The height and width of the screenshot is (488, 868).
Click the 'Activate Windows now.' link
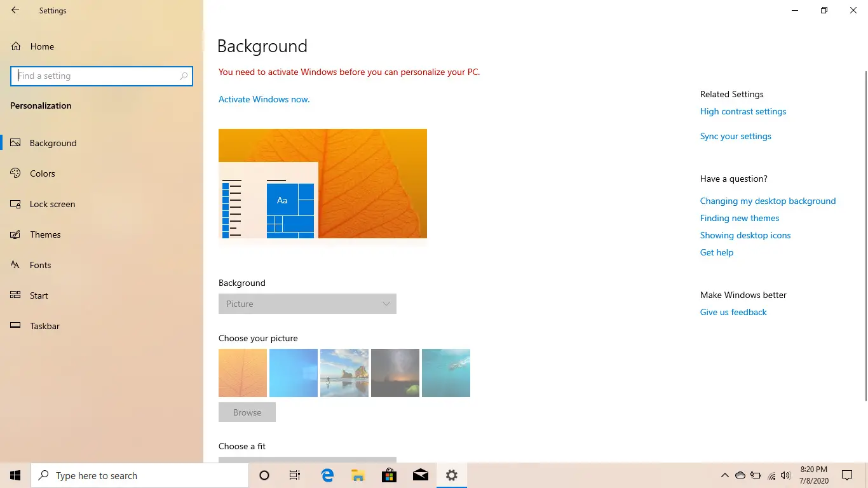click(x=264, y=99)
